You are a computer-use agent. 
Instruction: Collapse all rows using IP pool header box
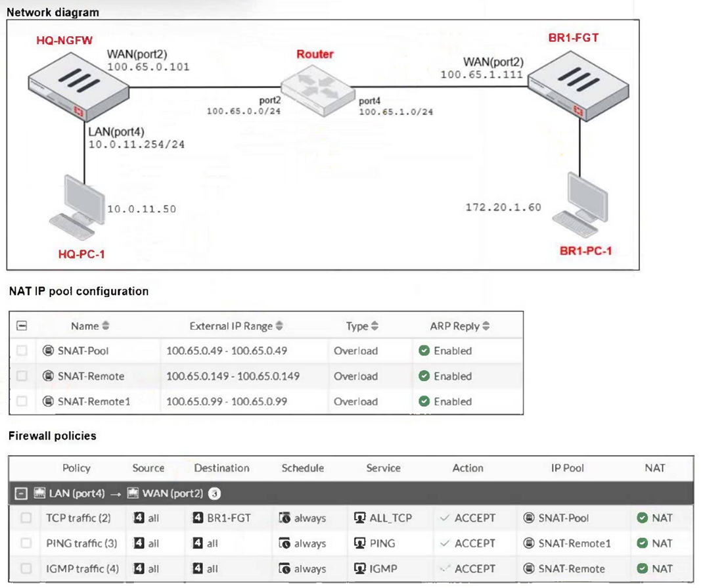point(22,326)
